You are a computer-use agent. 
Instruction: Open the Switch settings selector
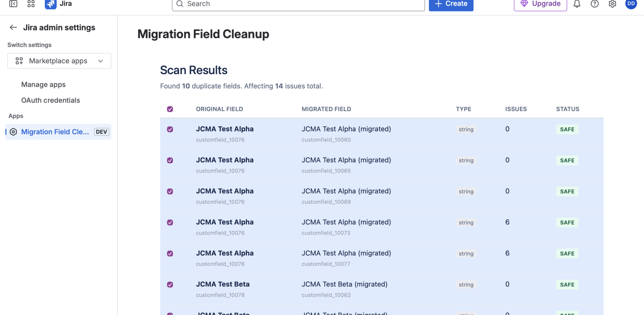(x=59, y=61)
